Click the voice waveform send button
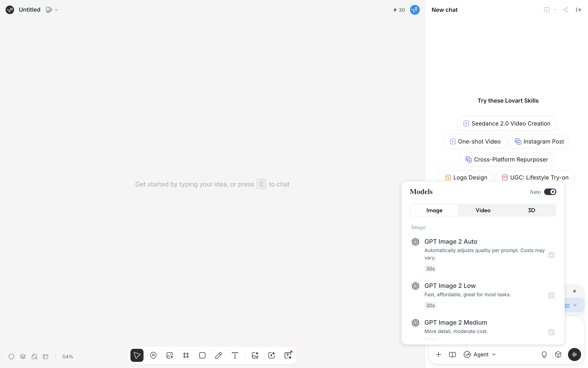 coord(574,355)
